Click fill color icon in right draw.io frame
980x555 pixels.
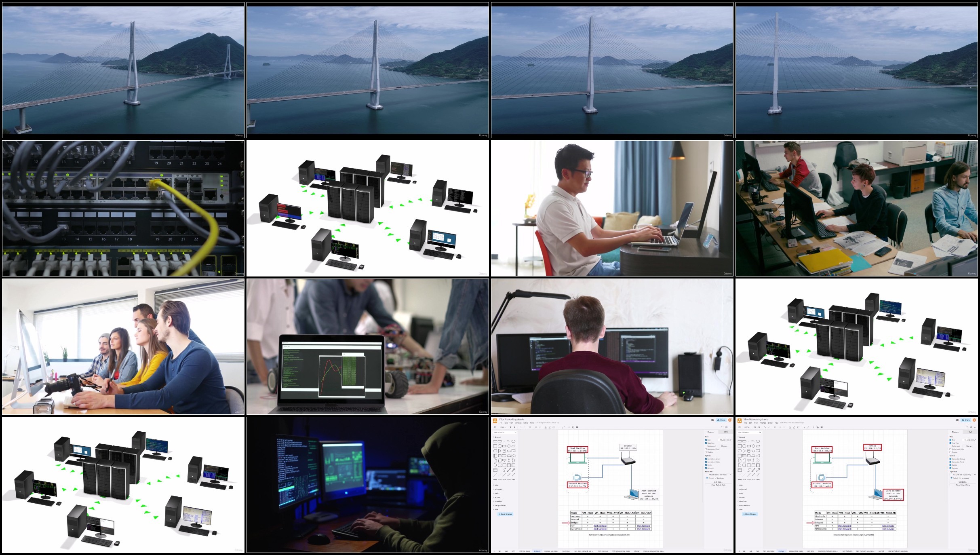click(x=790, y=427)
